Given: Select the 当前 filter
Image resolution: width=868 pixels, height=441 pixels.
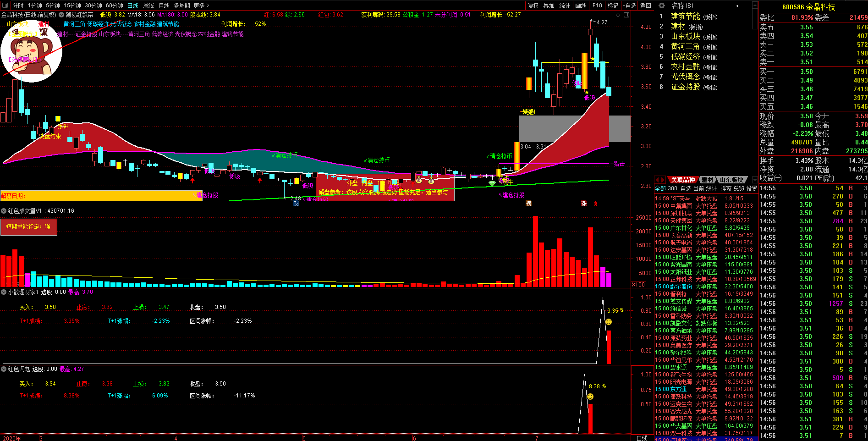Looking at the screenshot, I should pyautogui.click(x=698, y=188).
